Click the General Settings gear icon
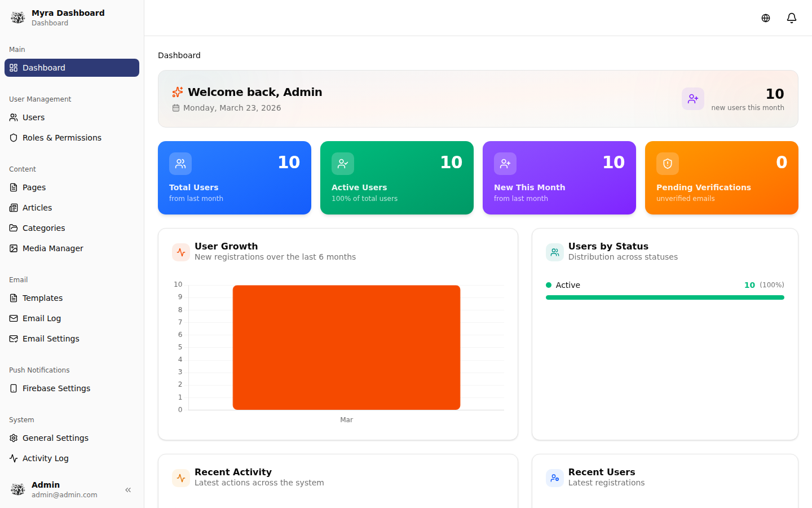Viewport: 812px width, 508px height. point(14,438)
